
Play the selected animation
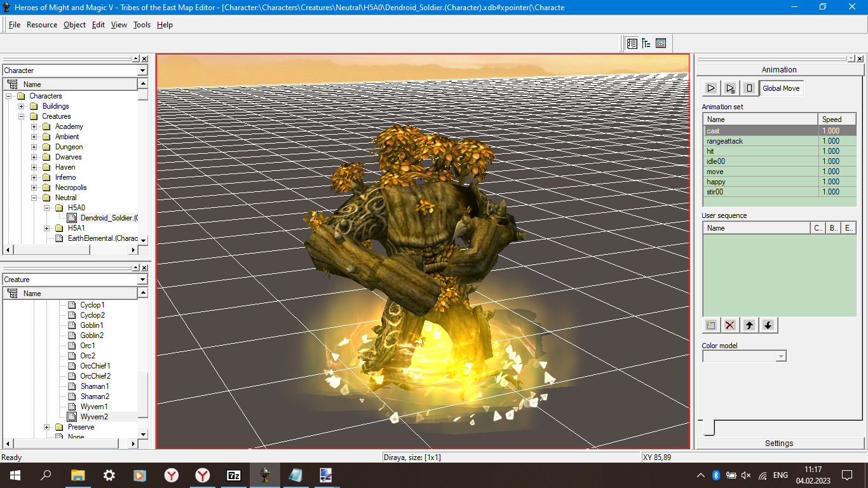tap(711, 88)
